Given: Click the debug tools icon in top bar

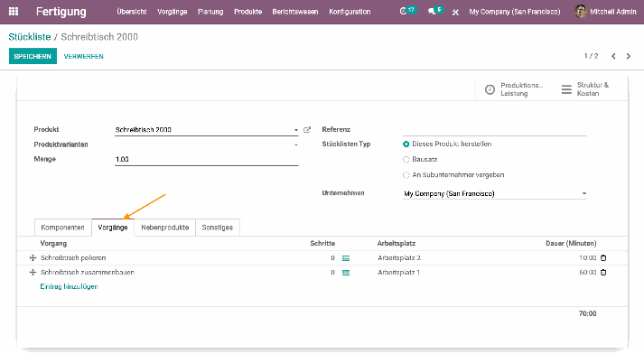Looking at the screenshot, I should coord(455,12).
